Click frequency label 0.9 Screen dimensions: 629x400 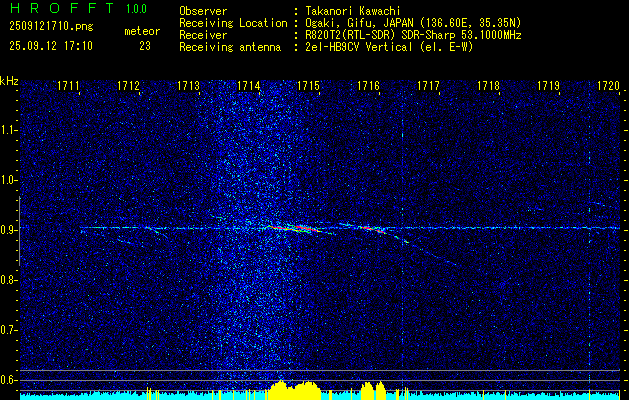(x=9, y=230)
